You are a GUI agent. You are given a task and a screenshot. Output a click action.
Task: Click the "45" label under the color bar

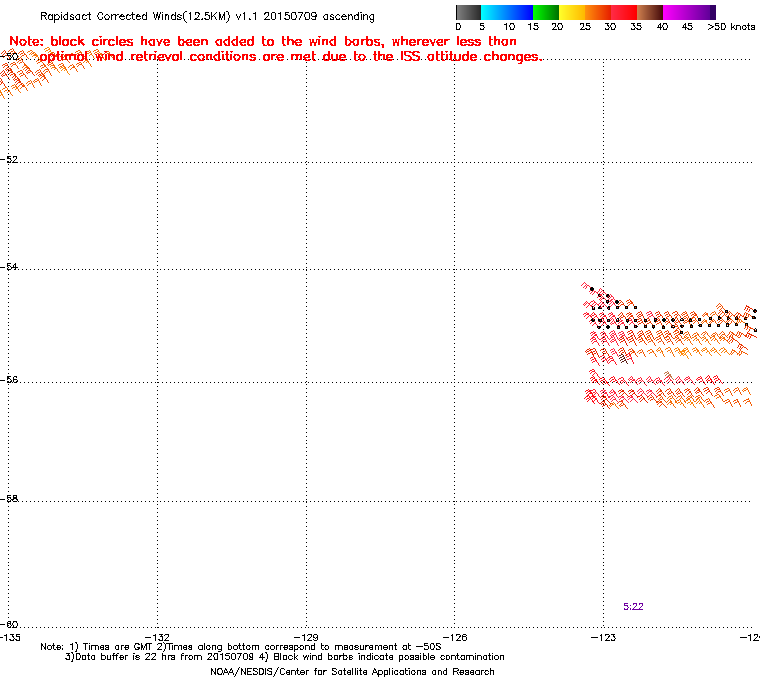(687, 27)
